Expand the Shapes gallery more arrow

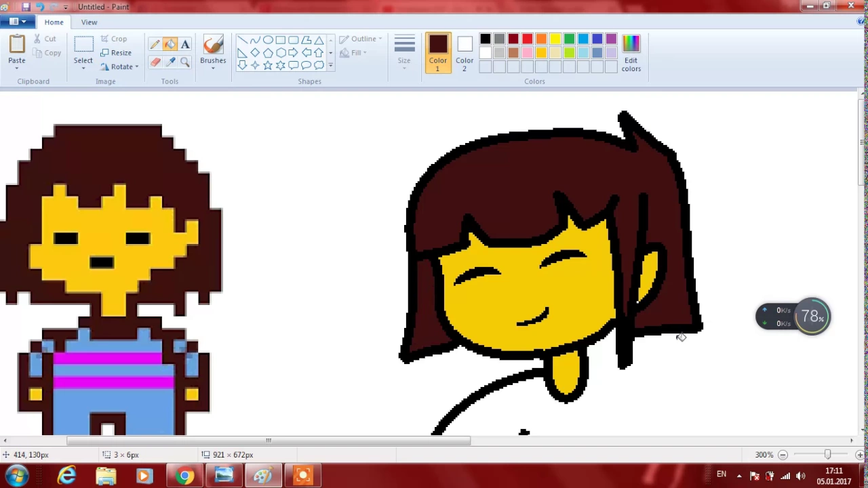pos(331,66)
